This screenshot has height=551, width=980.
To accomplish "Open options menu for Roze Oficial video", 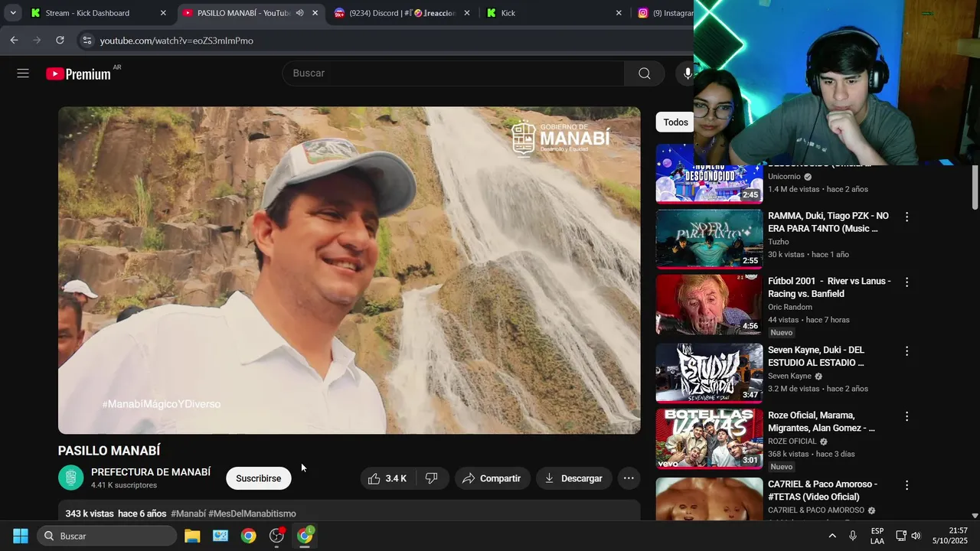I will 906,416.
